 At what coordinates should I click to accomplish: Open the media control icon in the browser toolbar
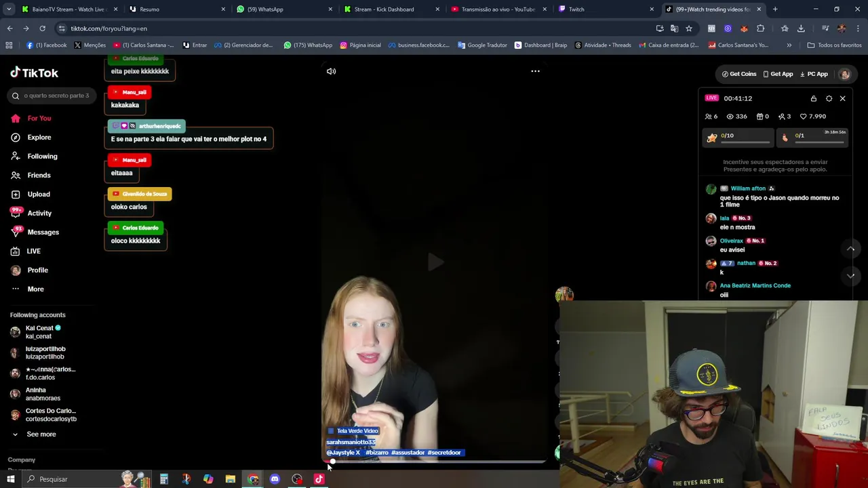click(825, 28)
